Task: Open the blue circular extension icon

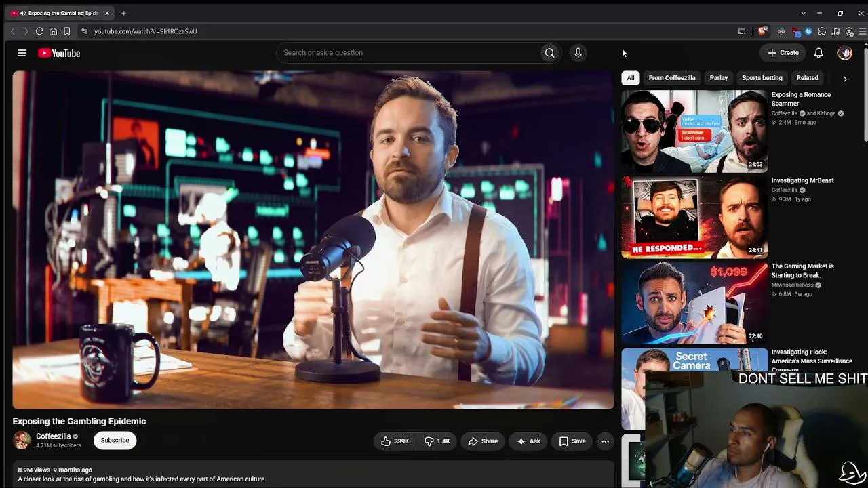Action: [808, 31]
